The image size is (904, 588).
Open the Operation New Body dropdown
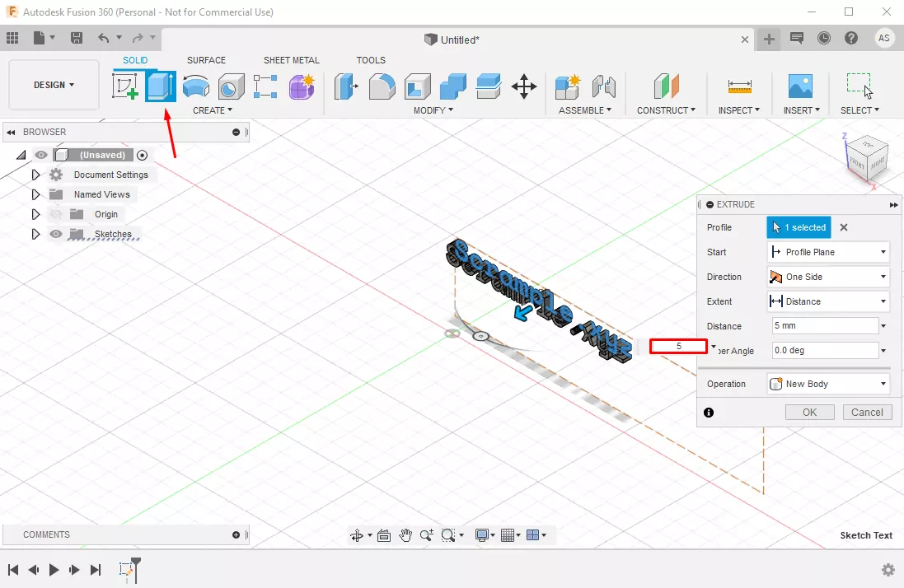coord(828,384)
